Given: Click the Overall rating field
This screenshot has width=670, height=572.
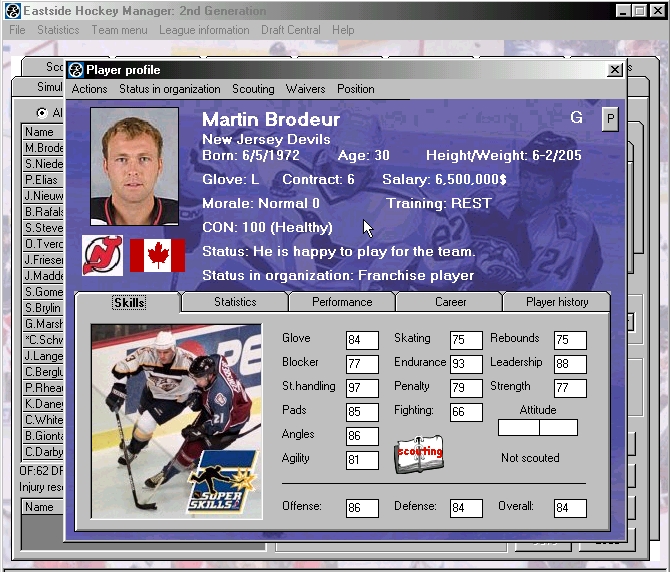Looking at the screenshot, I should tap(570, 508).
